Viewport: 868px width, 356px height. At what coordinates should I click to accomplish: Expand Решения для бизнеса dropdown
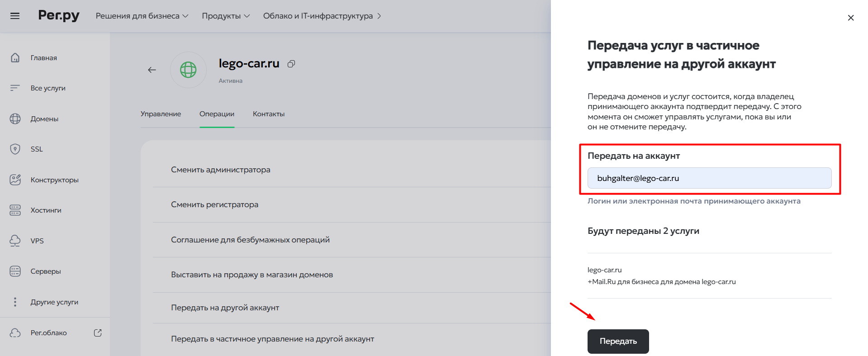[x=142, y=16]
